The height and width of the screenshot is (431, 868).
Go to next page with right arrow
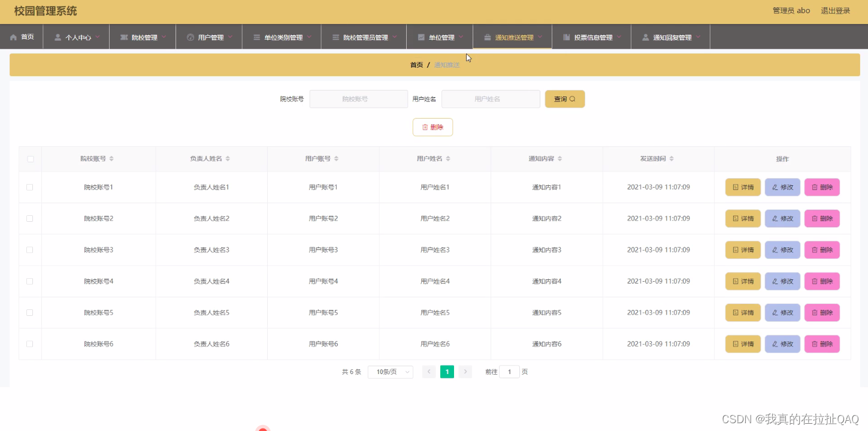tap(465, 372)
